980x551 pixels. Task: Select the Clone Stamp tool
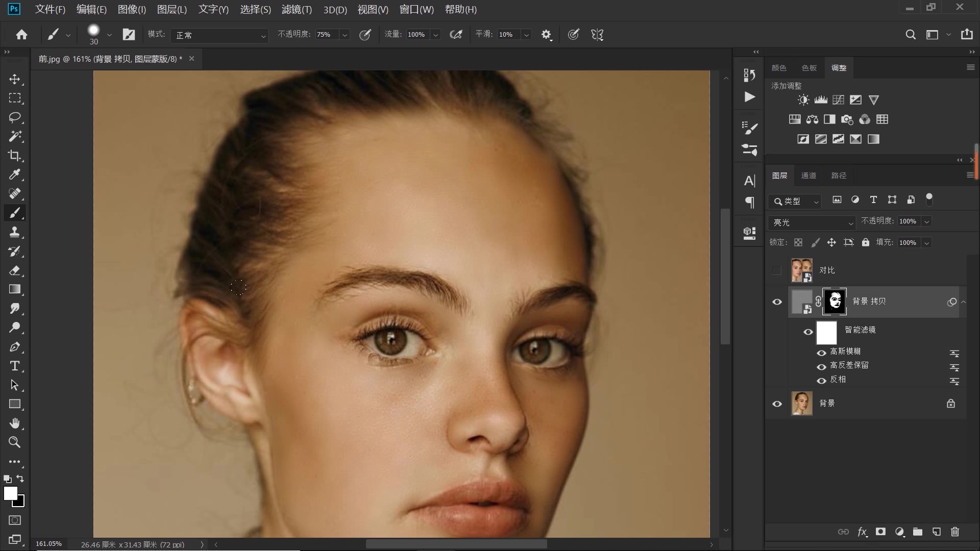[x=14, y=232]
